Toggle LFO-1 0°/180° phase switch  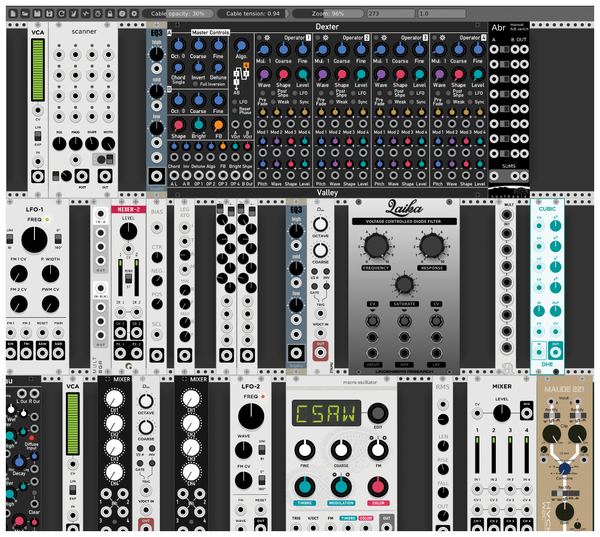click(x=58, y=239)
